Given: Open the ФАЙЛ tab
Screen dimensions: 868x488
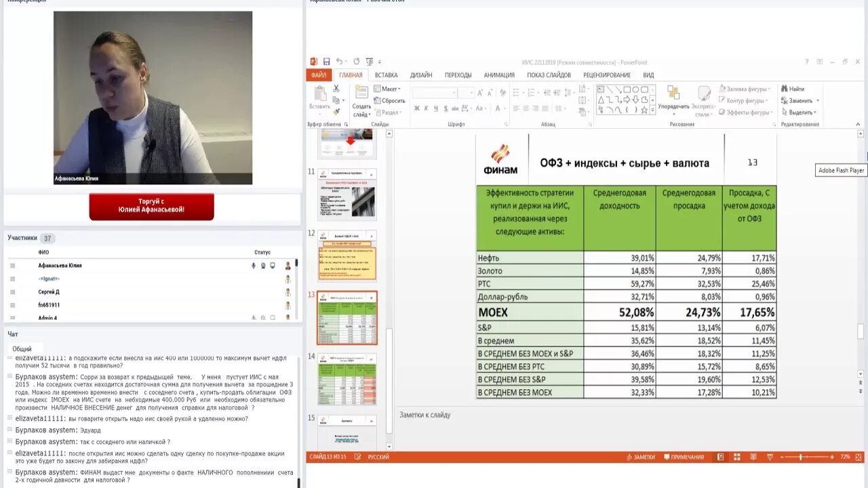Looking at the screenshot, I should coord(319,75).
